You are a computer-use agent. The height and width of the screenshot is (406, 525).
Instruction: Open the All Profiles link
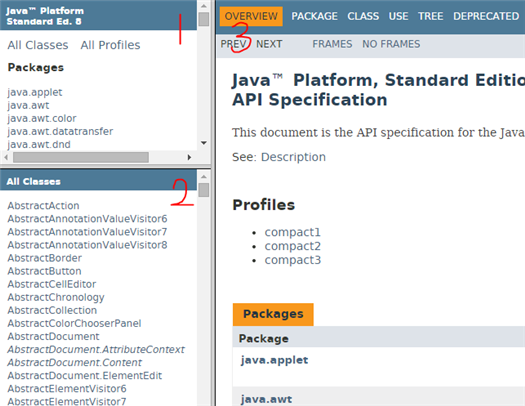click(x=110, y=45)
